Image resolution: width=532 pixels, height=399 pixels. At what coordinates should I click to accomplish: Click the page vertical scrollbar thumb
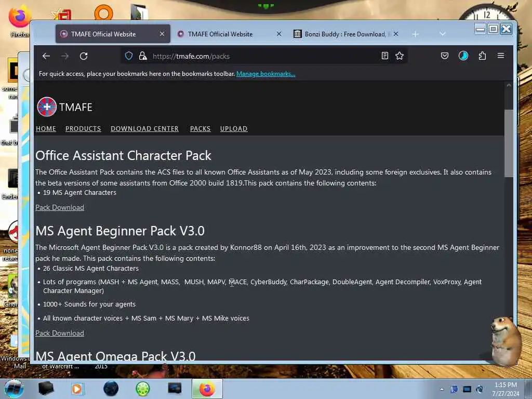[x=509, y=143]
